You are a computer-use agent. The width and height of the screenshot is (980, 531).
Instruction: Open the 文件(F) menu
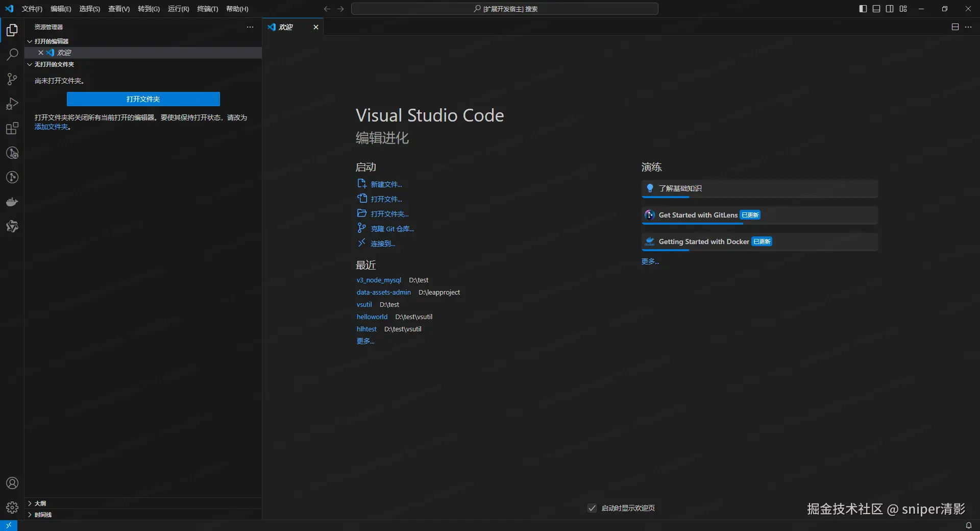click(32, 9)
